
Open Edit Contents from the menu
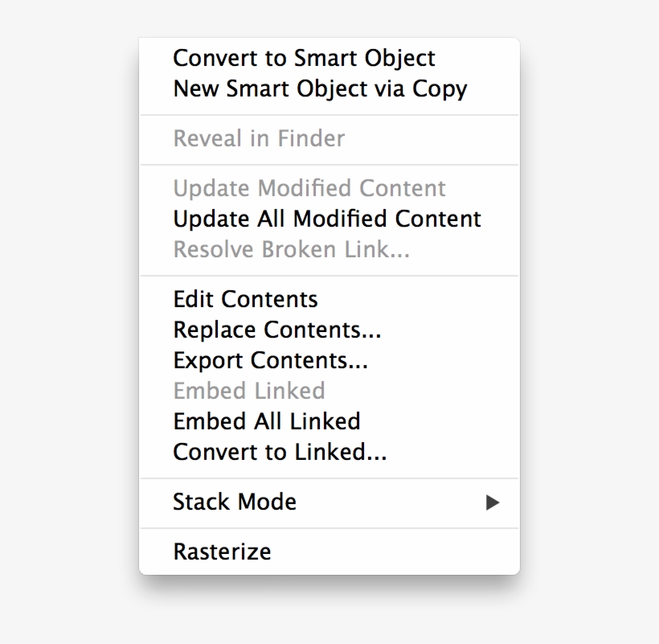(245, 300)
